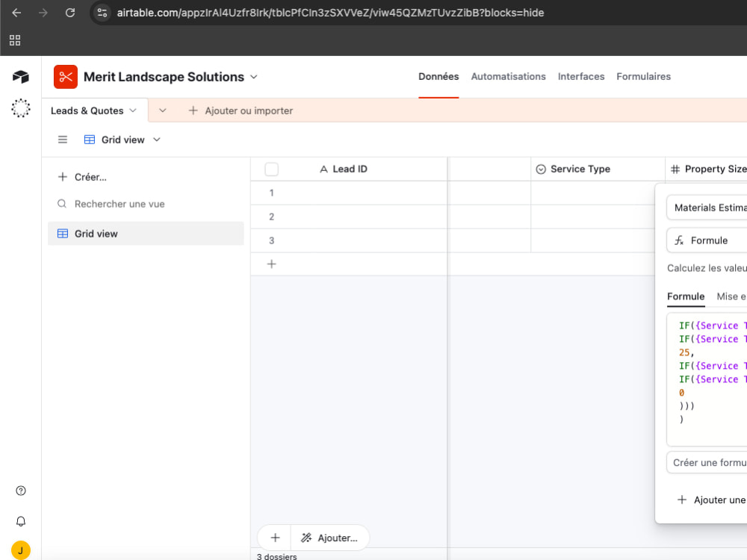Click the red scissors base icon
This screenshot has height=560, width=747.
coord(66,77)
